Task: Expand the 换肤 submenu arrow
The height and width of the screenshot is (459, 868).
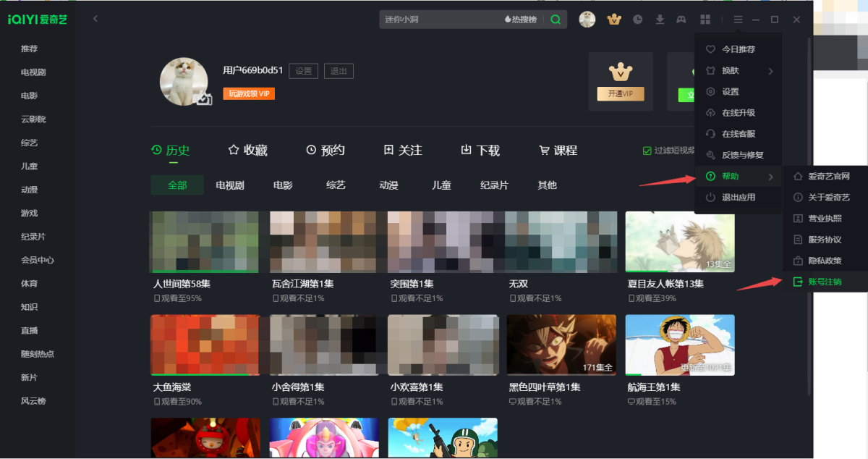Action: 770,71
